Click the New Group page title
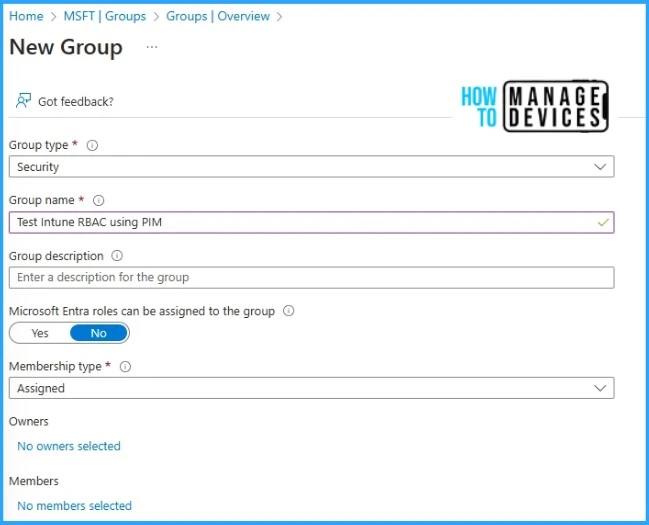This screenshot has width=649, height=525. pyautogui.click(x=66, y=47)
